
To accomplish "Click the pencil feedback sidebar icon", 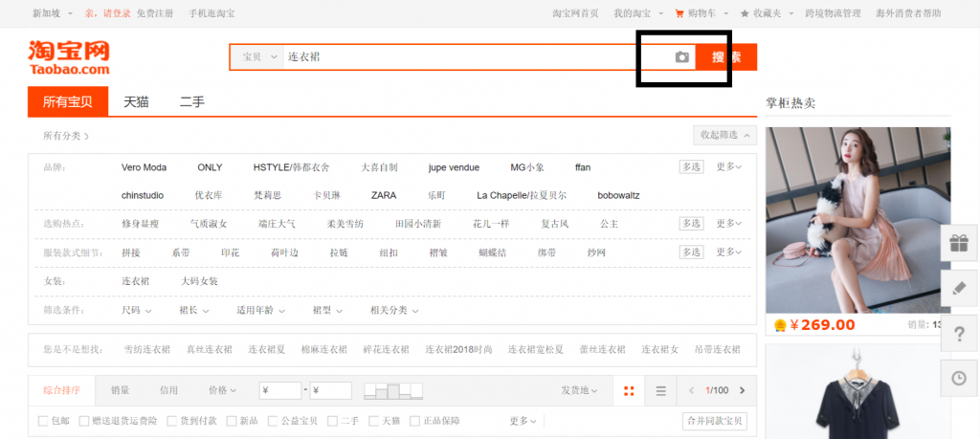I will (959, 288).
